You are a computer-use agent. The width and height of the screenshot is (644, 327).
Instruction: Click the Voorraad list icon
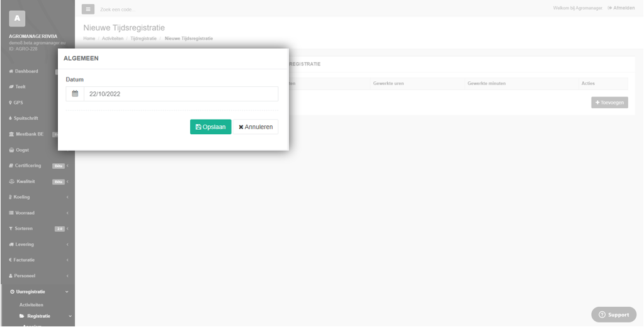11,213
